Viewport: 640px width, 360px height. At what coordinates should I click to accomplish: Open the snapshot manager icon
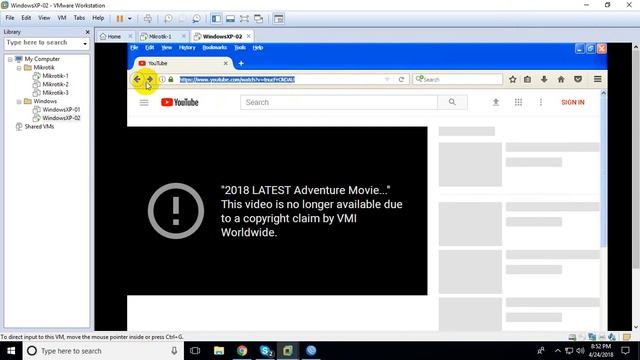click(196, 18)
